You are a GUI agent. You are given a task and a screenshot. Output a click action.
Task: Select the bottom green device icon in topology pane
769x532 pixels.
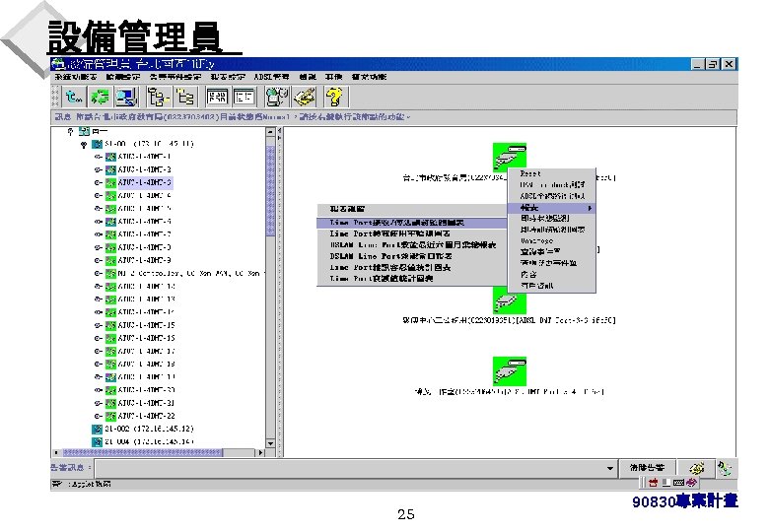pos(510,370)
